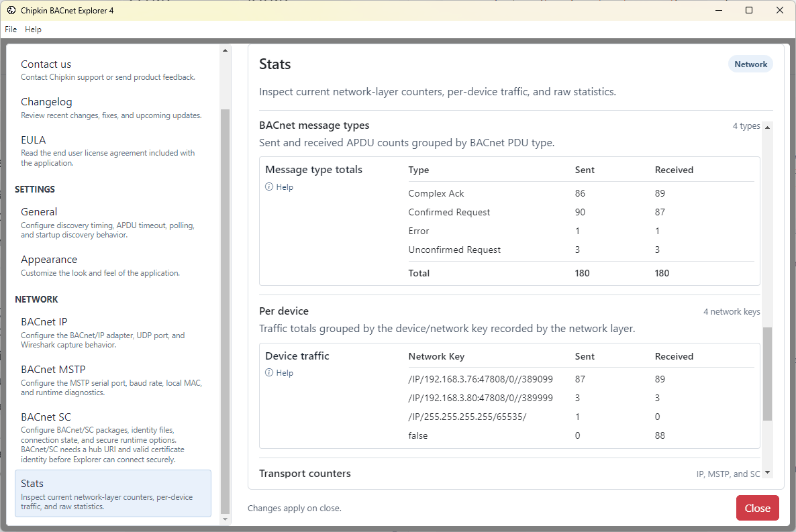Click the '4 types' label

click(746, 126)
